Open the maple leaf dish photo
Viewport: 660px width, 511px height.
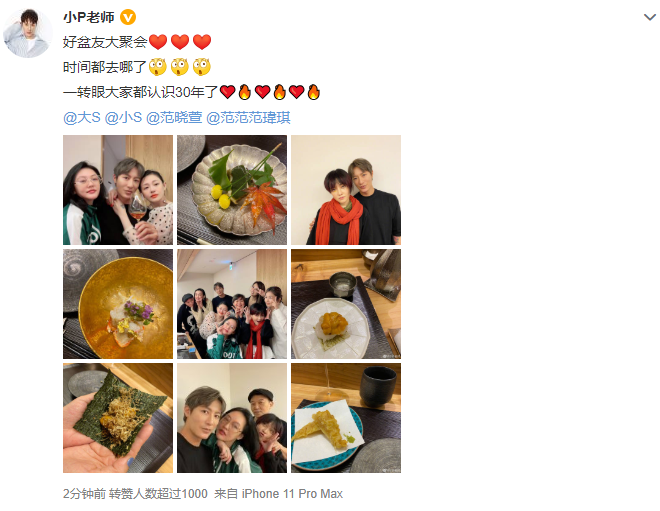pos(232,190)
